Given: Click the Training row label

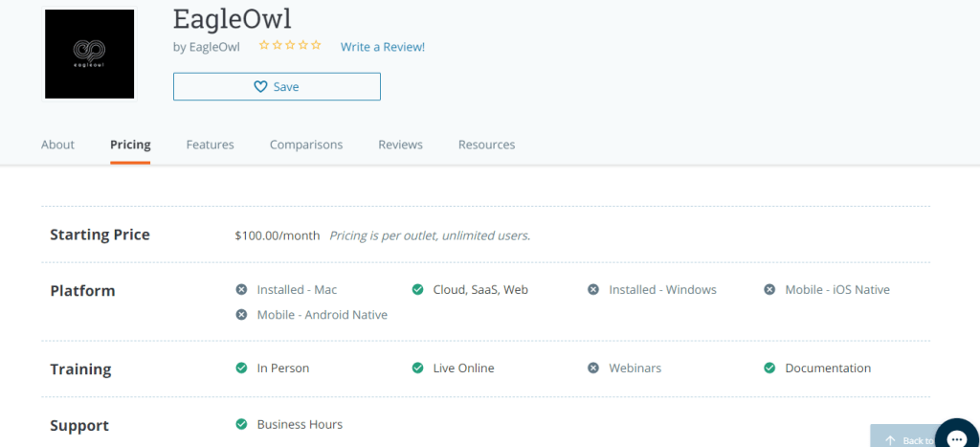Looking at the screenshot, I should click(80, 369).
